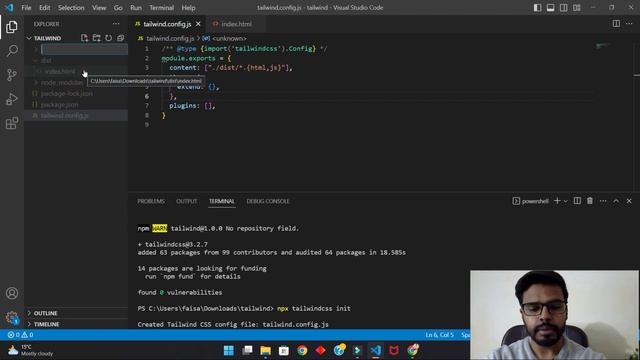
Task: Select the Terminal panel tab
Action: [222, 201]
